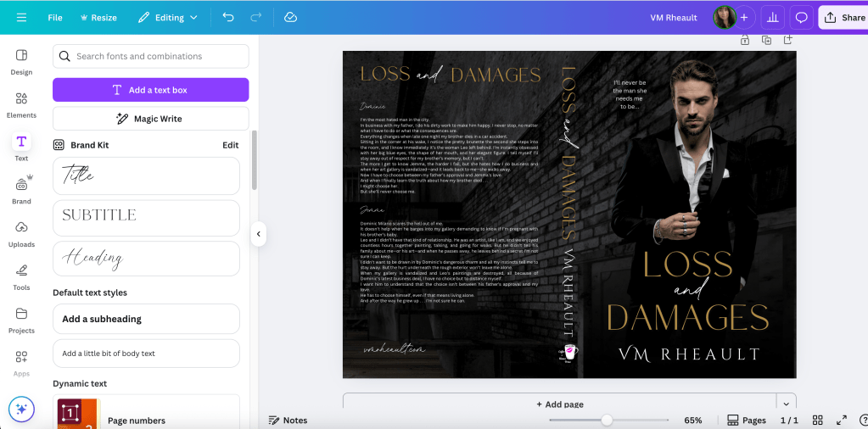Open the Uploads panel in sidebar
Image resolution: width=868 pixels, height=429 pixels.
(x=21, y=234)
